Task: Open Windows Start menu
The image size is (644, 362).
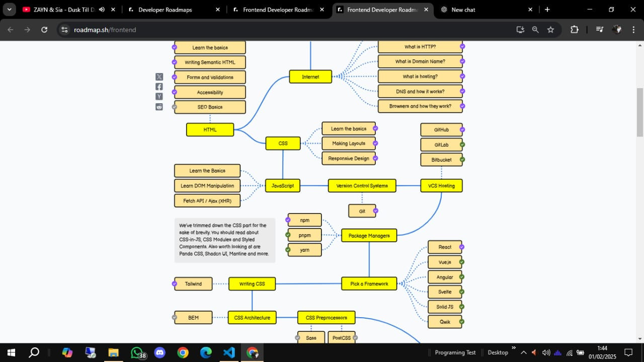Action: [11, 352]
